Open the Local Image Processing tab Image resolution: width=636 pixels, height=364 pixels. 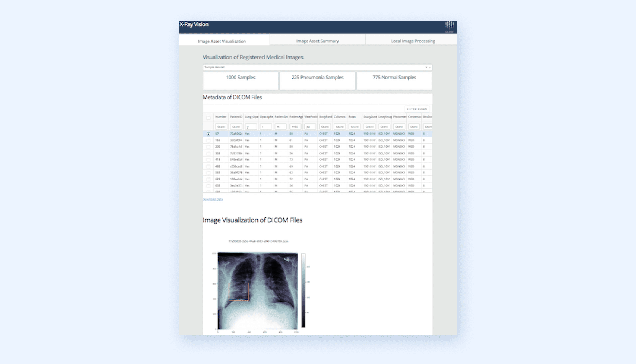point(413,41)
